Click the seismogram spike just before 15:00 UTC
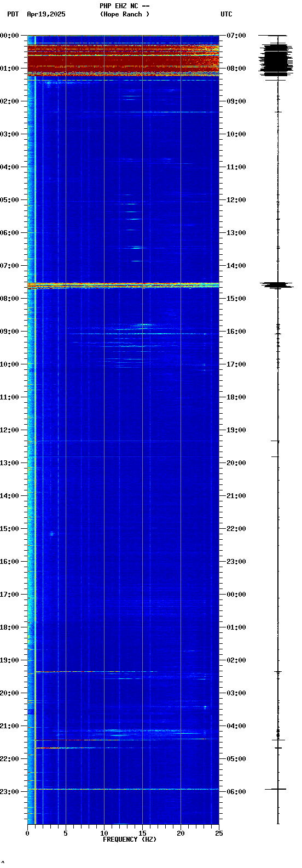The width and height of the screenshot is (302, 868). (277, 284)
